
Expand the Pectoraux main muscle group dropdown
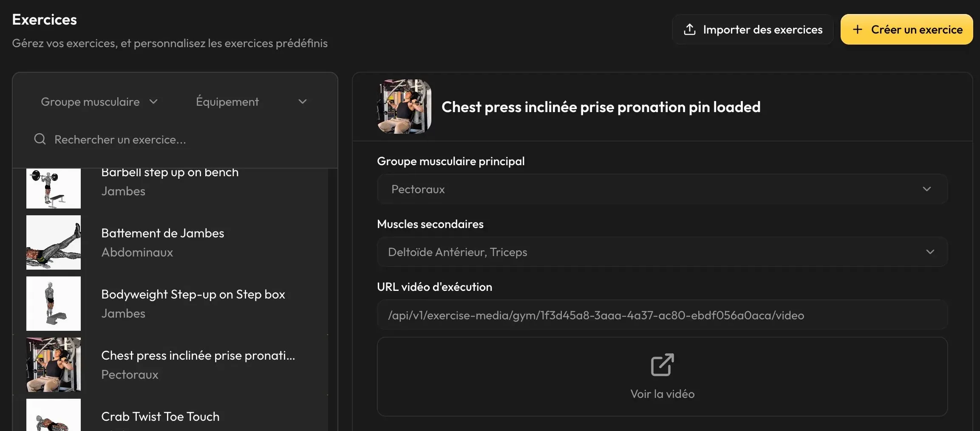662,189
